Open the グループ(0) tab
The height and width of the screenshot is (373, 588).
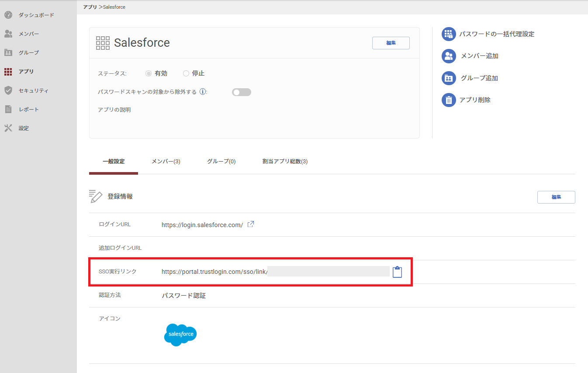click(221, 162)
